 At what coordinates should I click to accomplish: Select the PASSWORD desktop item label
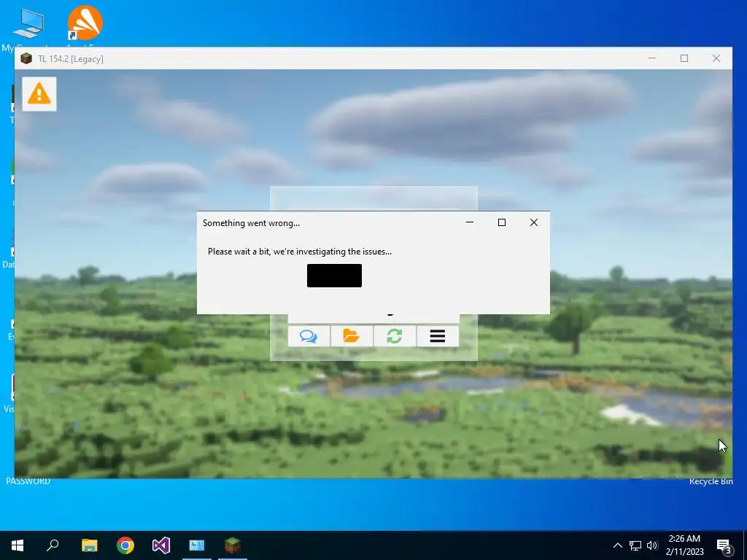(x=28, y=481)
